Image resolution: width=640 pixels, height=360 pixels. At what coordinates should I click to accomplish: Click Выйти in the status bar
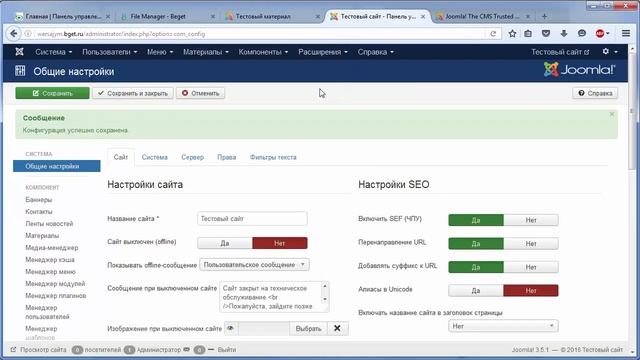227,349
